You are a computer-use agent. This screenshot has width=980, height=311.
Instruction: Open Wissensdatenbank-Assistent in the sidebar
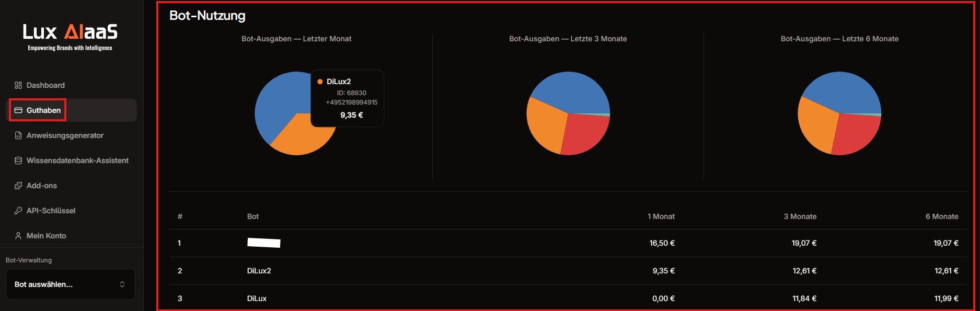pyautogui.click(x=71, y=160)
